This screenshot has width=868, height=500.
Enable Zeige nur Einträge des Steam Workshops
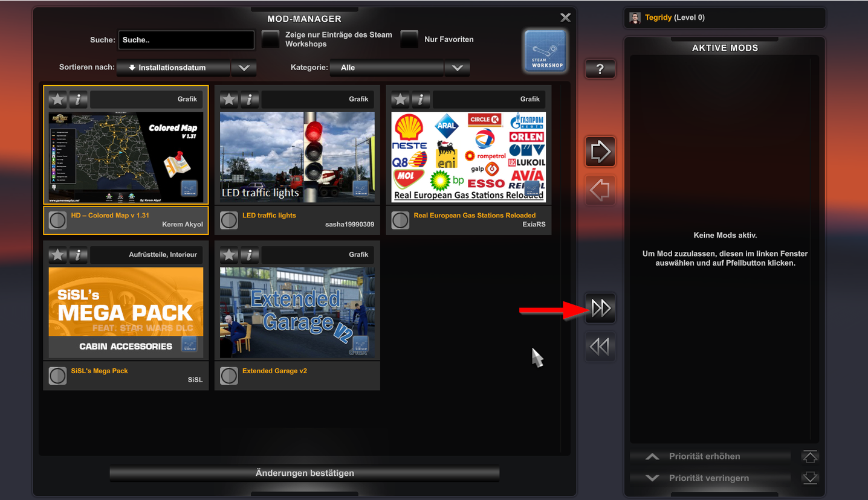click(270, 39)
